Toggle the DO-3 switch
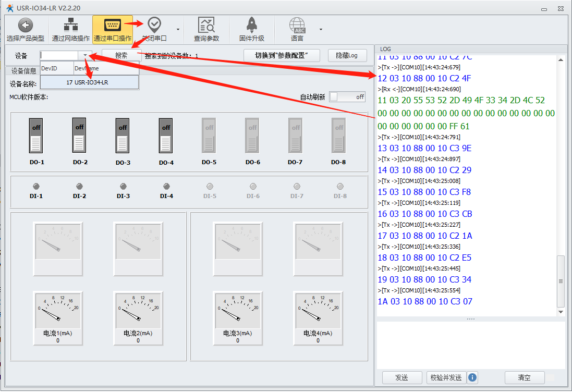 click(123, 136)
